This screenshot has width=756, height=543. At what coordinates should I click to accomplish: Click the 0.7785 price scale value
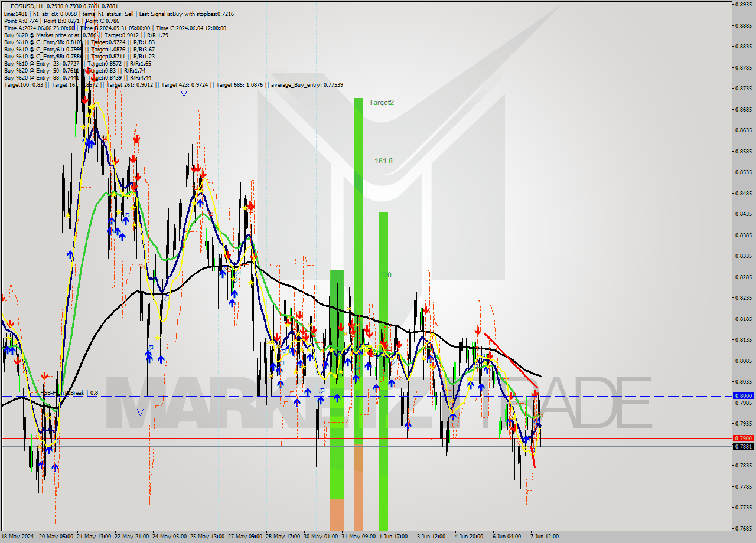(x=743, y=486)
